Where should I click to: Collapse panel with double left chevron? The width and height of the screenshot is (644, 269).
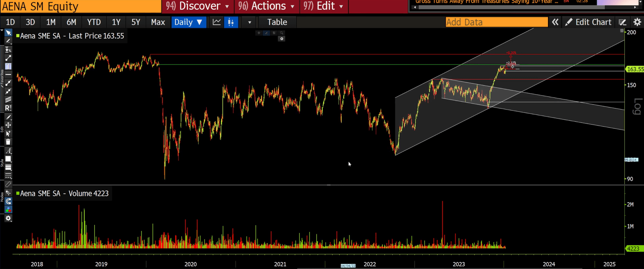555,22
